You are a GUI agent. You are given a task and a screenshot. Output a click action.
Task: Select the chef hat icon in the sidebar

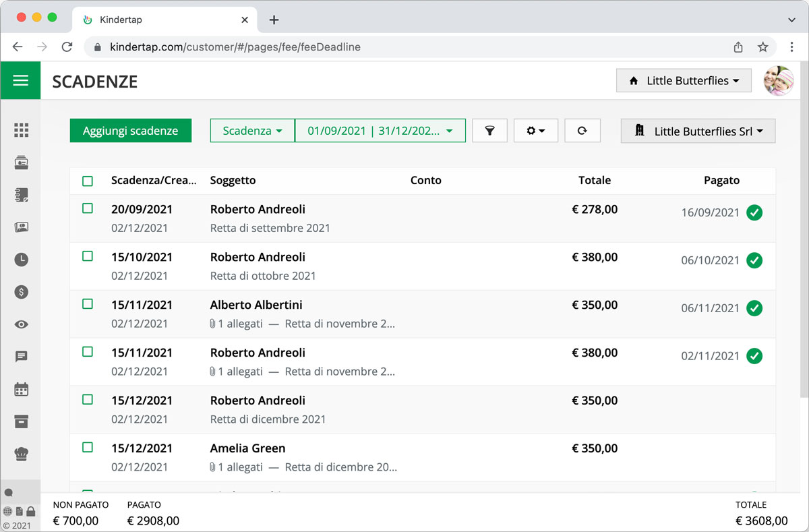coord(20,454)
